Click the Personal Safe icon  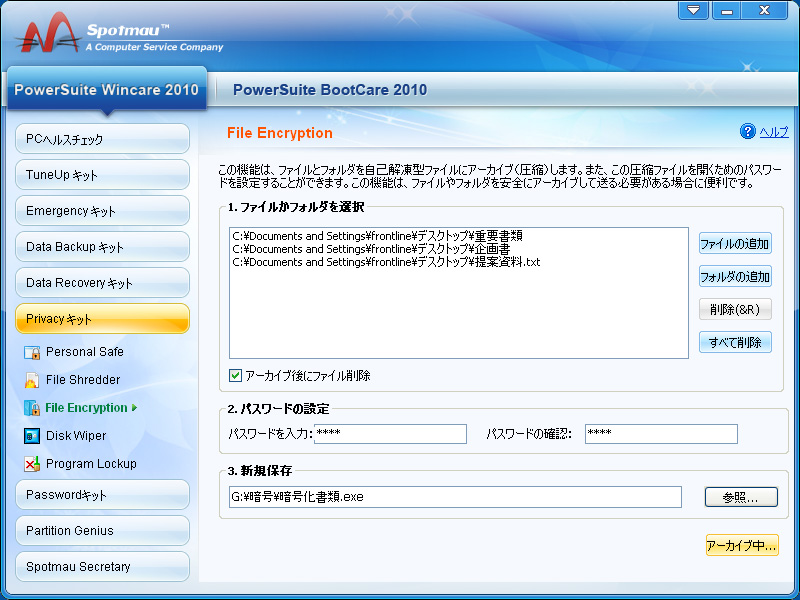[x=32, y=352]
